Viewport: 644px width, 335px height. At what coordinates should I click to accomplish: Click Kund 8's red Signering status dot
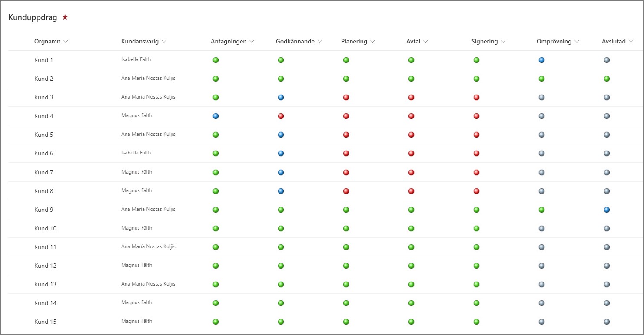(476, 191)
